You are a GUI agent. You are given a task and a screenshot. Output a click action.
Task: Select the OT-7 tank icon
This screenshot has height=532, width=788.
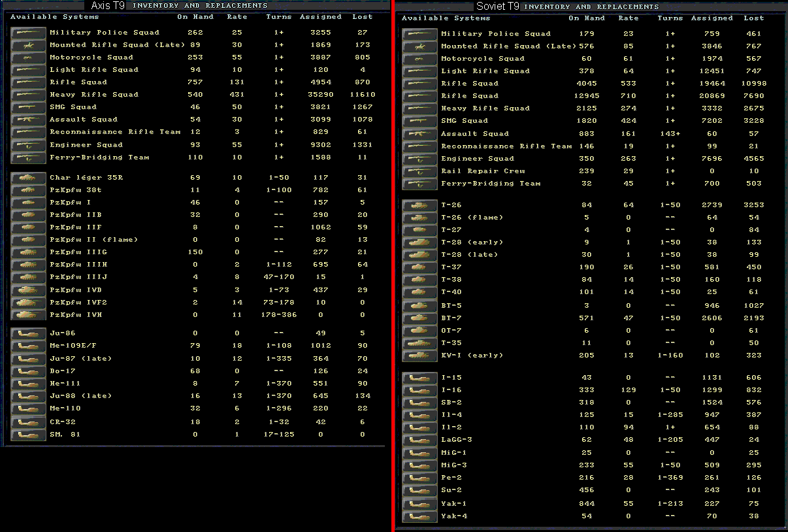(419, 331)
